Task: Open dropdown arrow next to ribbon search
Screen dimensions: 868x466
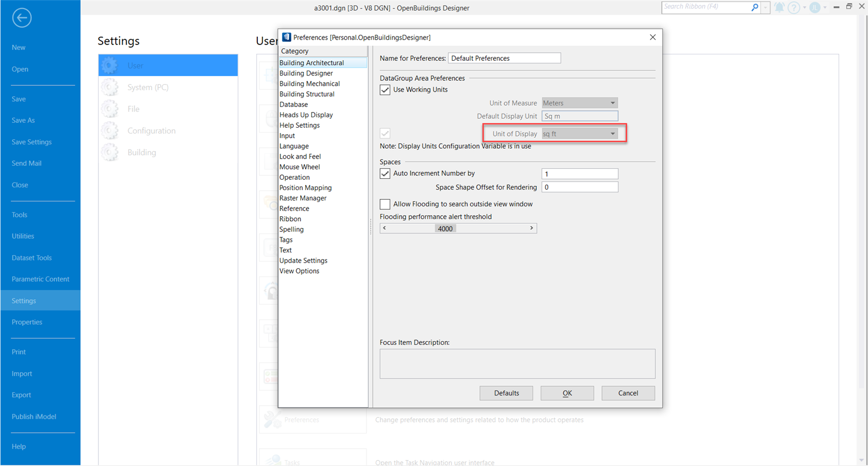Action: pos(765,8)
